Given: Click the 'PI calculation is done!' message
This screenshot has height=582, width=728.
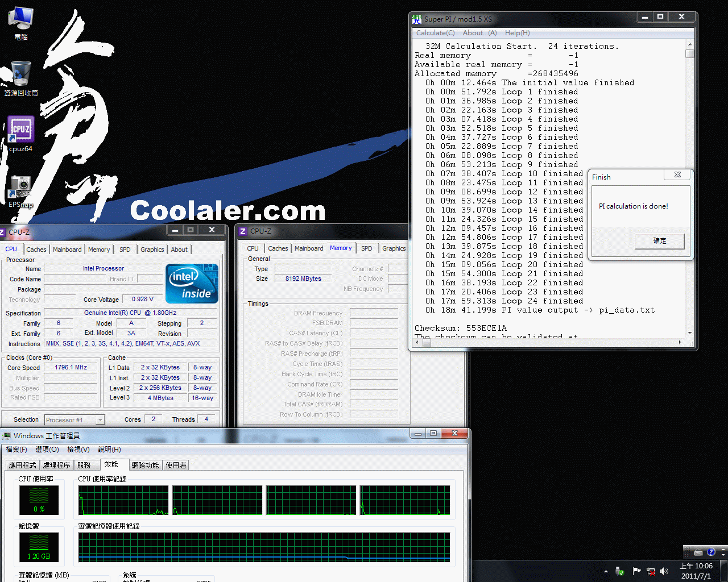Looking at the screenshot, I should (x=634, y=206).
